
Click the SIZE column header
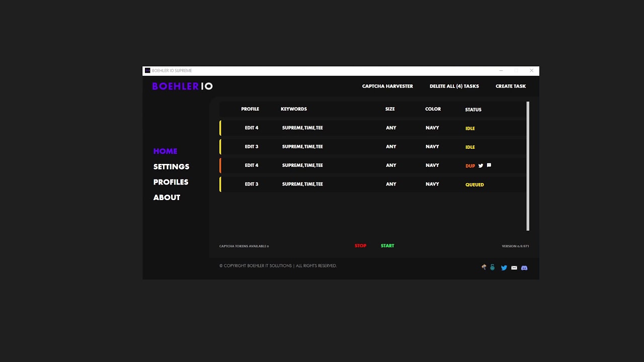390,109
